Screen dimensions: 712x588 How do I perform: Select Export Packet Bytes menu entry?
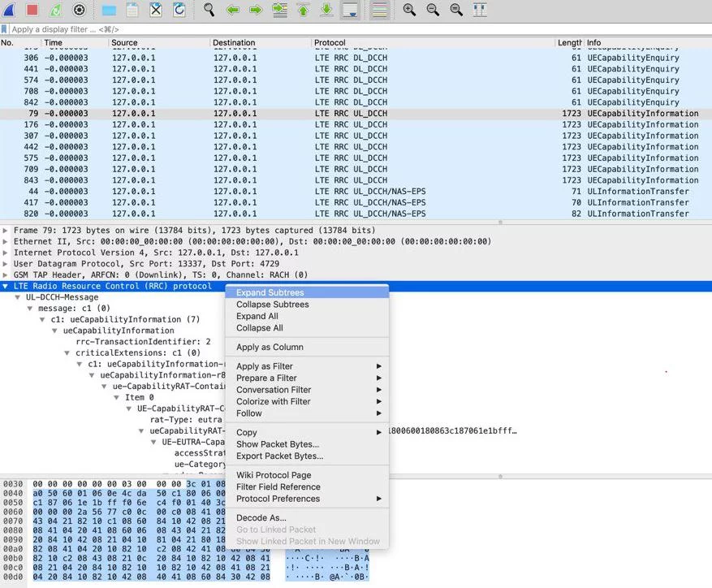point(279,456)
